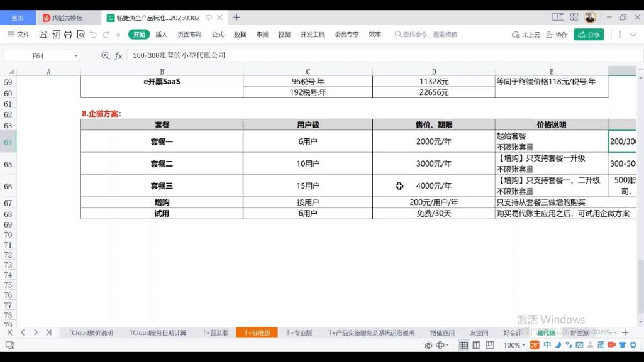
Task: Open Print Preview from the quick access toolbar
Action: pos(81,35)
